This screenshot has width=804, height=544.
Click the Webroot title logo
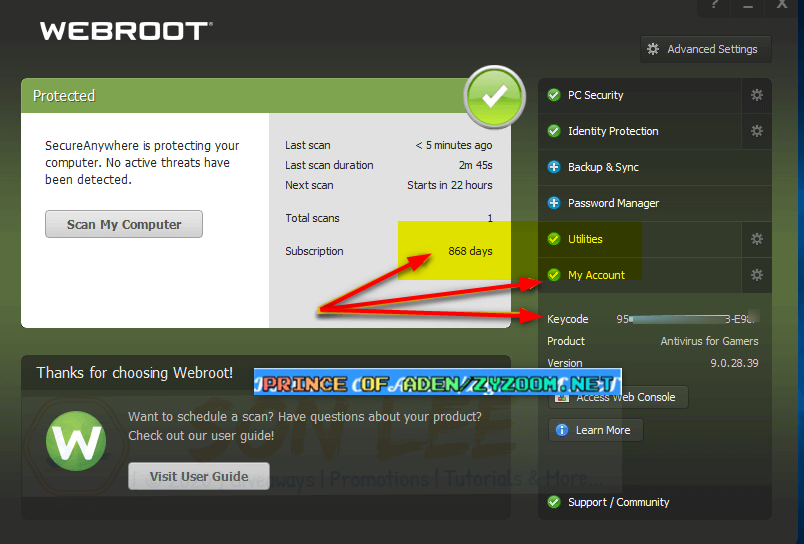tap(126, 31)
